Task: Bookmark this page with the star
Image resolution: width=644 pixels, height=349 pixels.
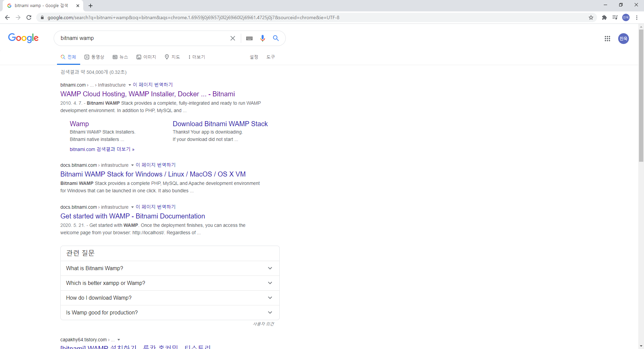Action: pyautogui.click(x=591, y=17)
